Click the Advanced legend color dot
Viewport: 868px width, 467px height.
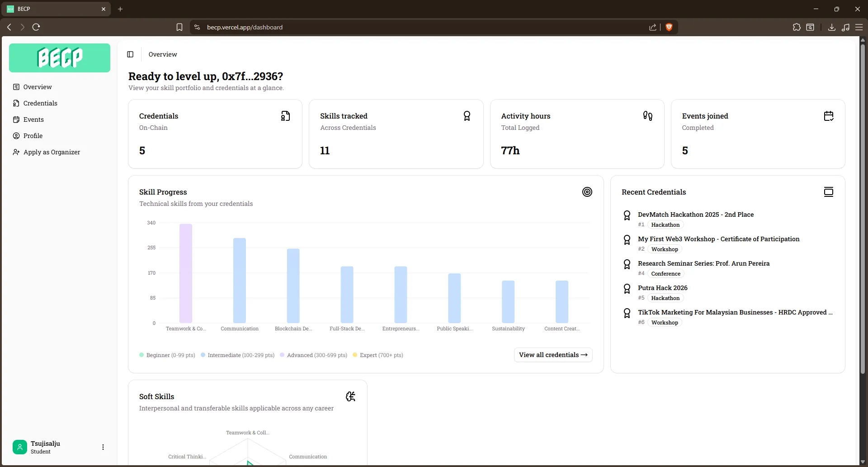coord(282,355)
